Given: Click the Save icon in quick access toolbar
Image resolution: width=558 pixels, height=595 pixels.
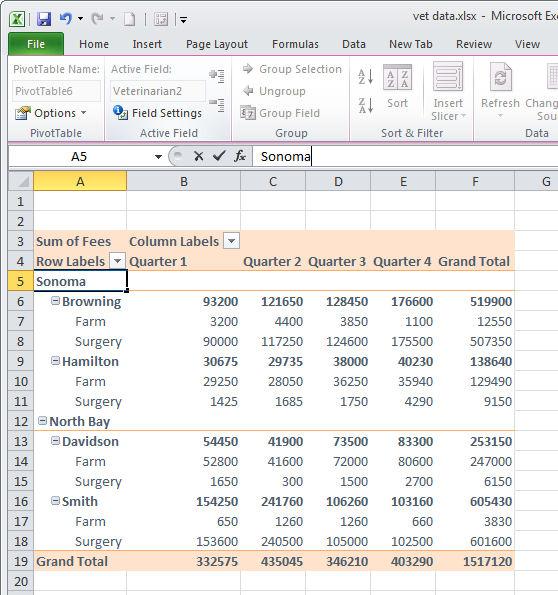Looking at the screenshot, I should [x=44, y=19].
